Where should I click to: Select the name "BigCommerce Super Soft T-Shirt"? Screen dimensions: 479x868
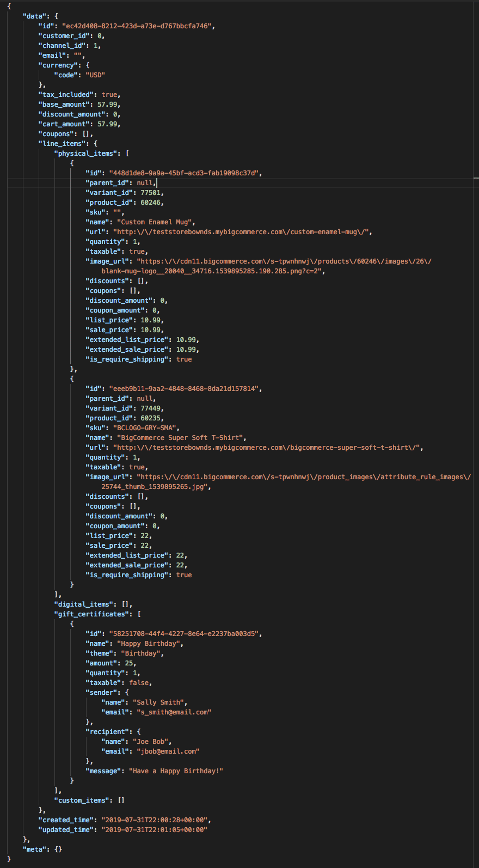coord(180,438)
